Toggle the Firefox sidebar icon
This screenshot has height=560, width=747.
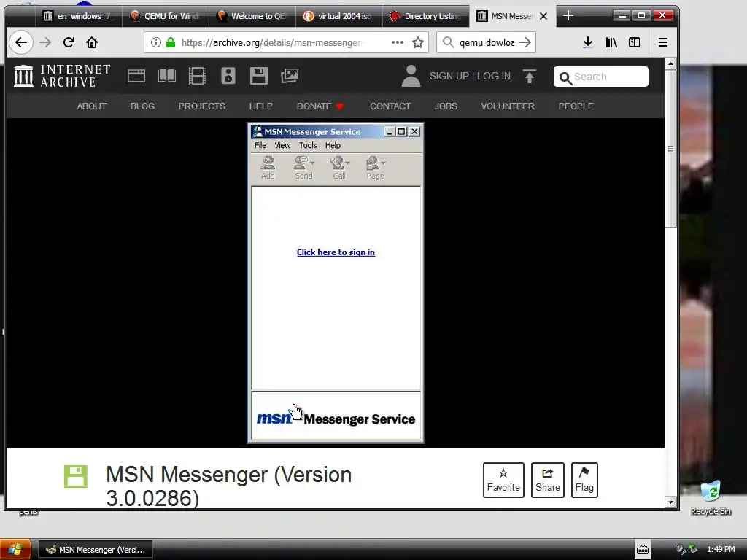(635, 42)
